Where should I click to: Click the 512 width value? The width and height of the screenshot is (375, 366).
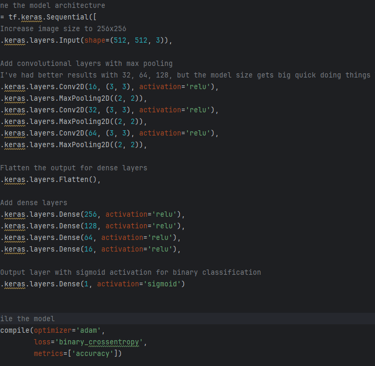141,40
